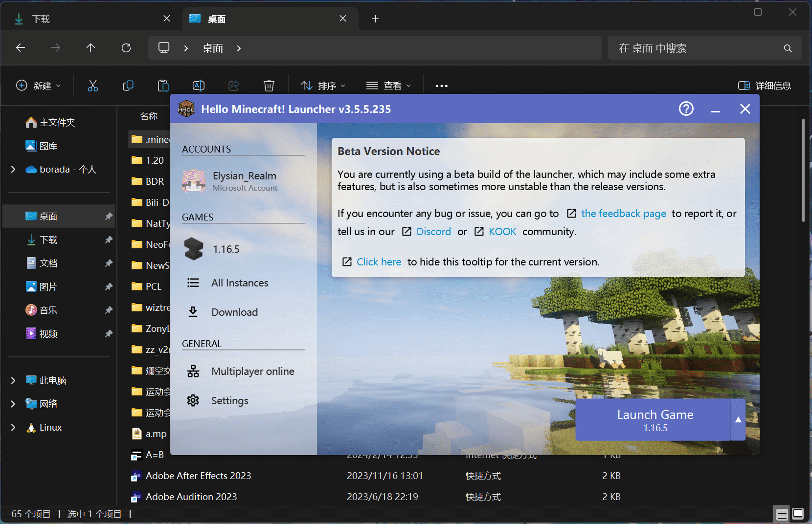Expand the version arrow beside Launch Game
The image size is (812, 524).
(x=738, y=420)
